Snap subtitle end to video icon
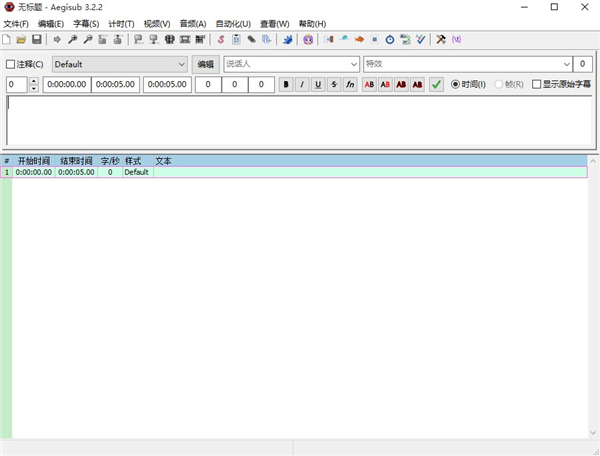Viewport: 600px width, 456px height. [154, 39]
